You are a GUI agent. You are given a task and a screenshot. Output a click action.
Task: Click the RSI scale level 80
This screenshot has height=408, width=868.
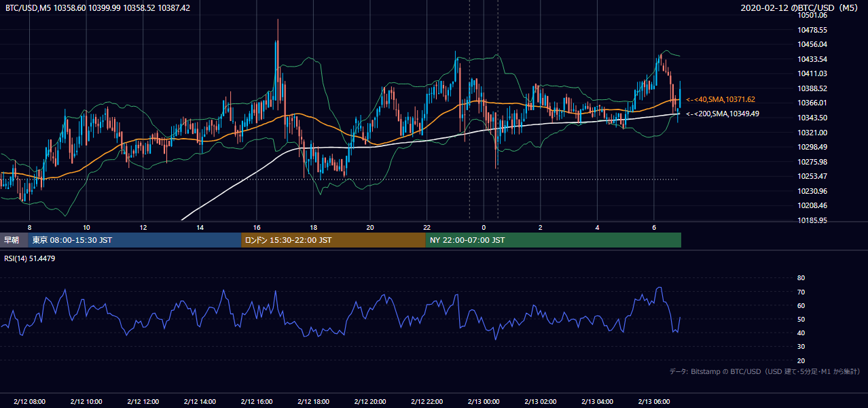click(801, 278)
